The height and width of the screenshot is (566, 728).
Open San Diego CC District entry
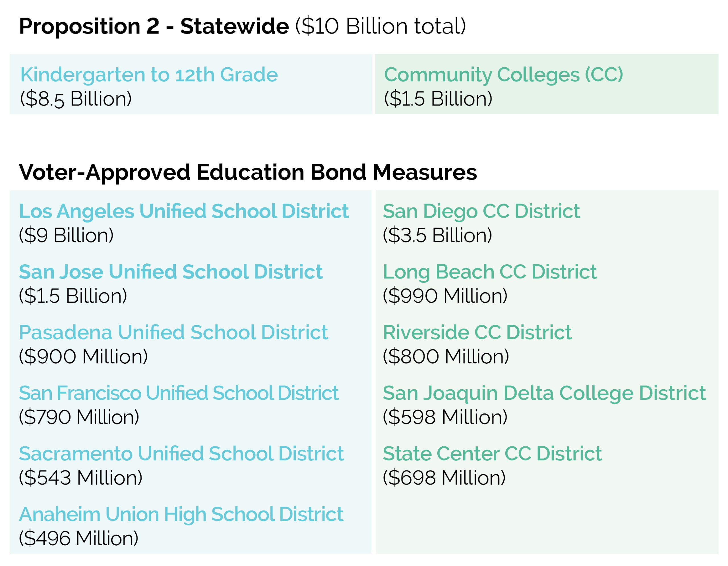[481, 211]
